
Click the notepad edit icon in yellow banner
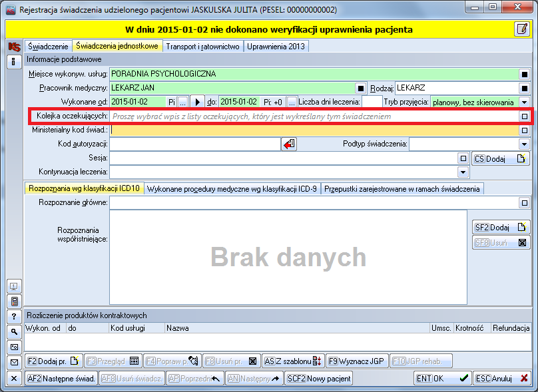coord(522,29)
